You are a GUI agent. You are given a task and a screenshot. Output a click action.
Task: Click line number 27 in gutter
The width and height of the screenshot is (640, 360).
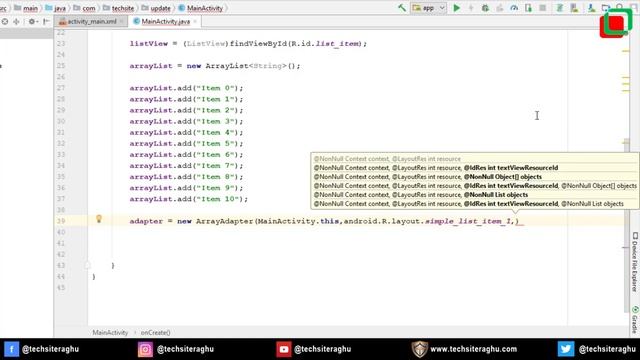click(61, 88)
